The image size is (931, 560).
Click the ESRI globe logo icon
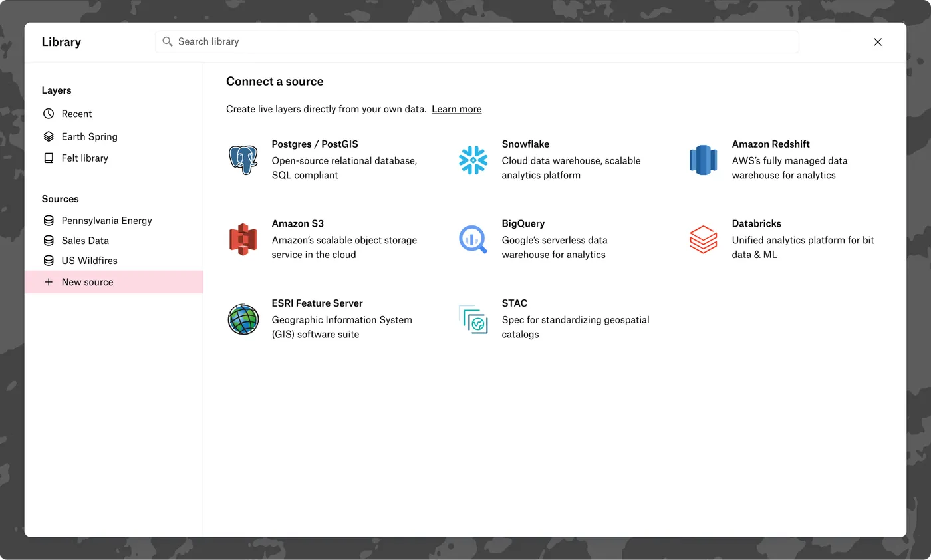243,319
